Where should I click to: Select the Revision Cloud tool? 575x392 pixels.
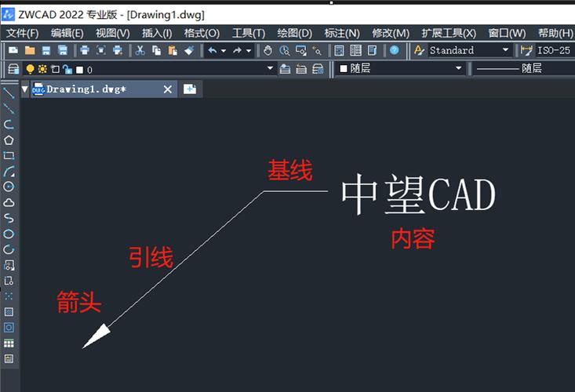(9, 202)
